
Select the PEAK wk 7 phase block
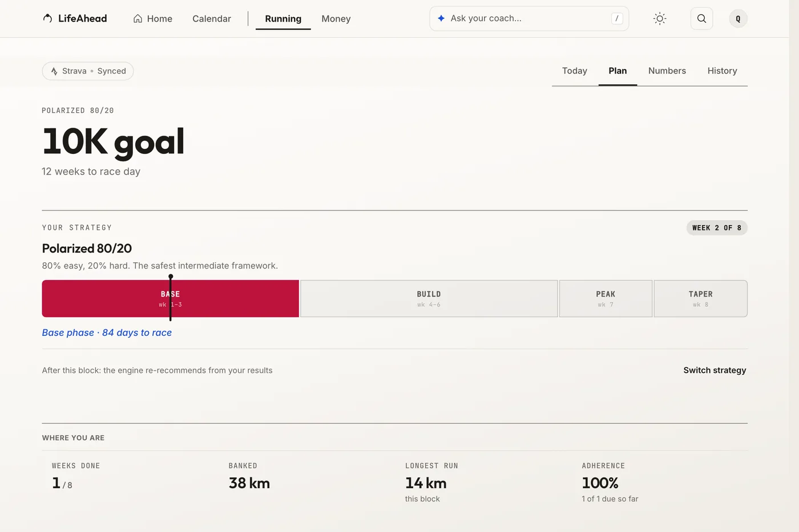coord(606,298)
